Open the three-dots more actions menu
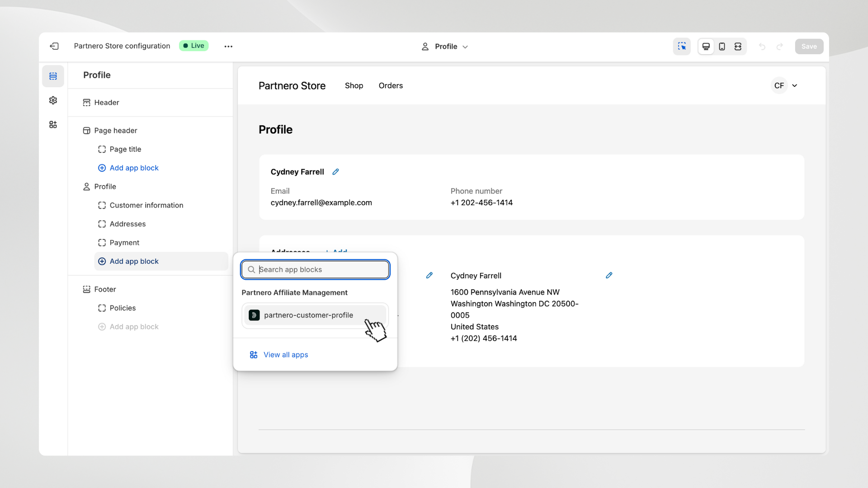Image resolution: width=868 pixels, height=488 pixels. 228,46
